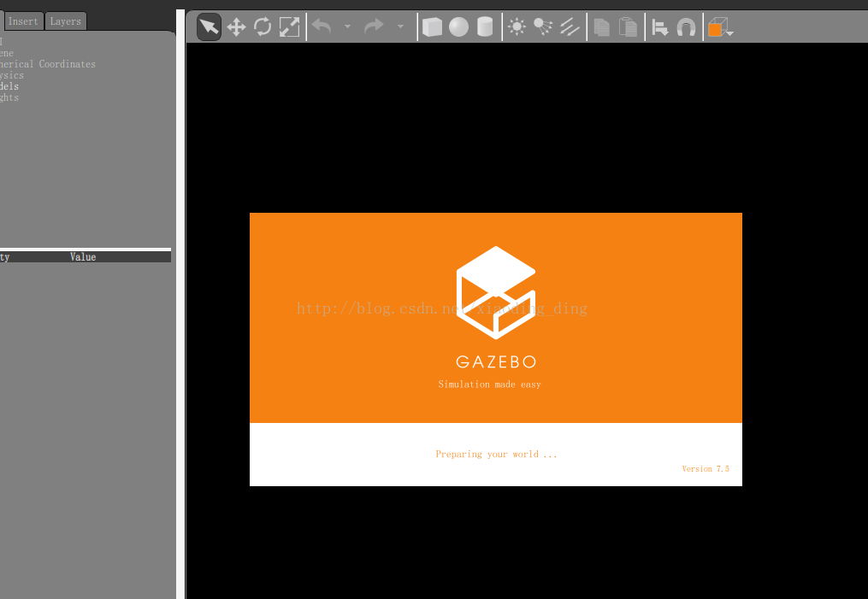Click the Value column header
Screen dimensions: 868x599
83,256
